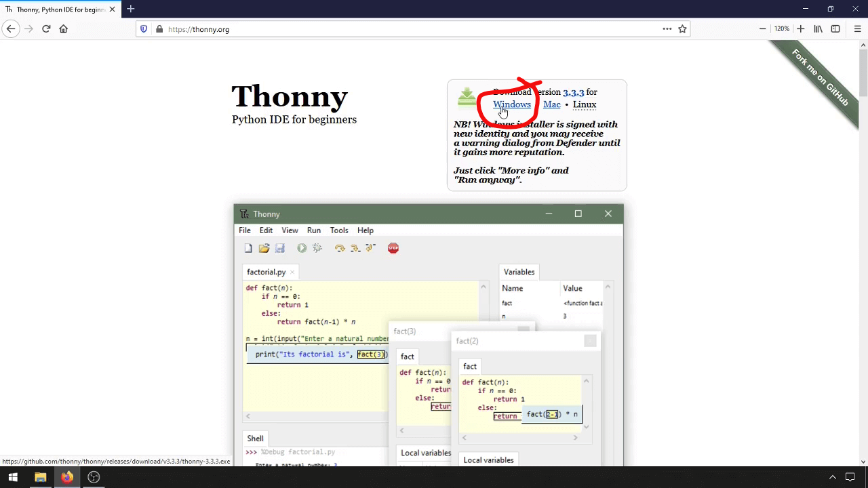
Task: Select the Thonny, Python IDE tab
Action: (60, 9)
